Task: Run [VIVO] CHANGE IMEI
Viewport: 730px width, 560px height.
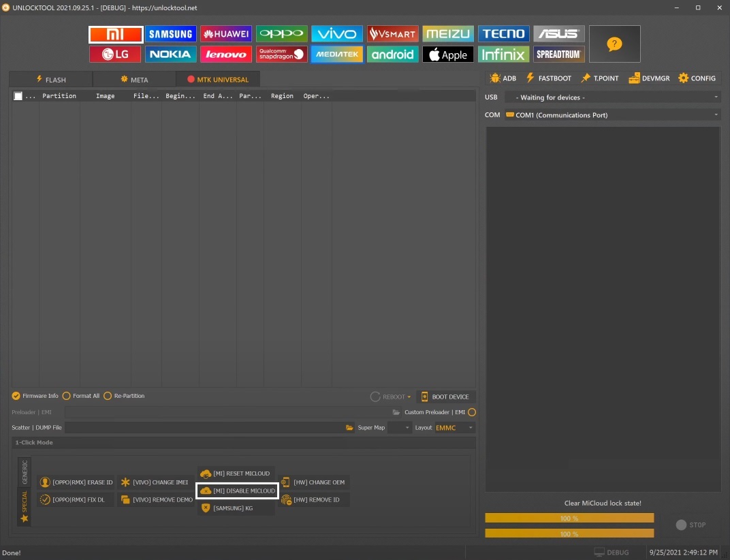Action: pos(155,482)
